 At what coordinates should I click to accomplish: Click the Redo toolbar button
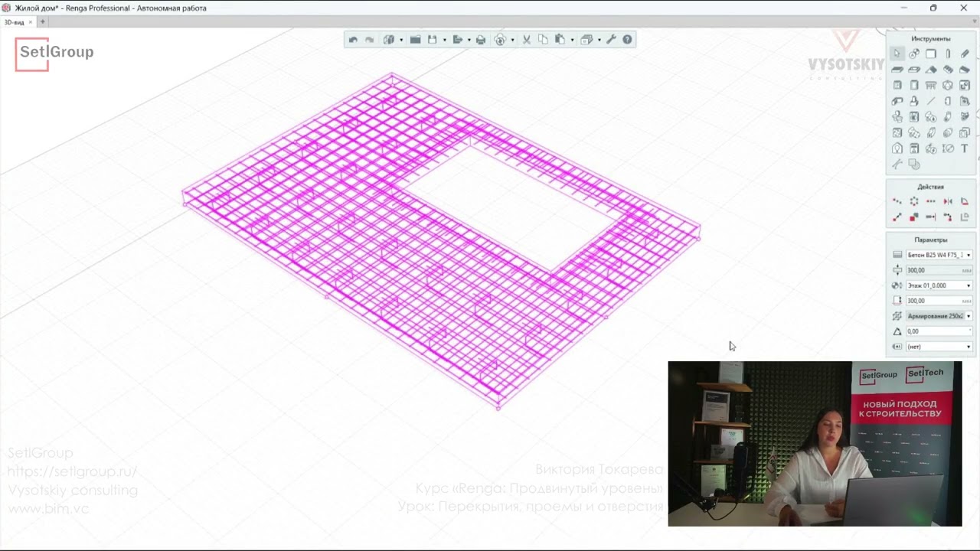coord(369,40)
